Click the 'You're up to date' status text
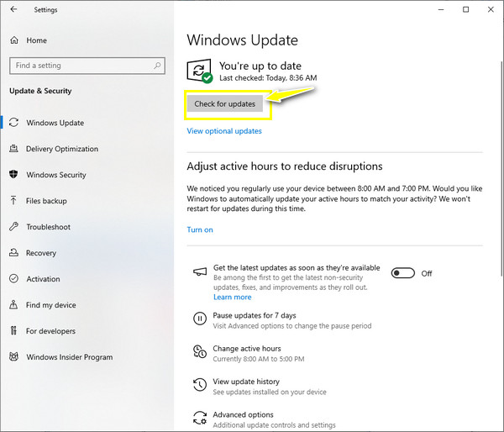The width and height of the screenshot is (504, 432). [x=260, y=66]
